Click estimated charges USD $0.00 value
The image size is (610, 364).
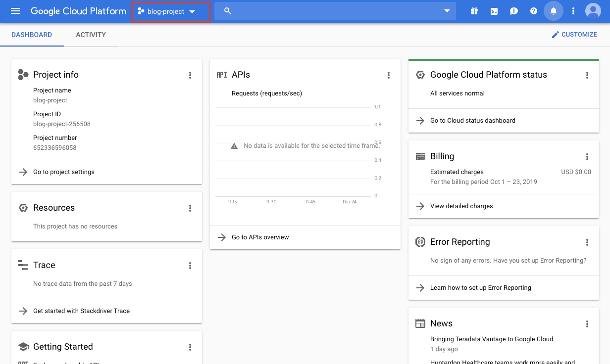pos(576,172)
